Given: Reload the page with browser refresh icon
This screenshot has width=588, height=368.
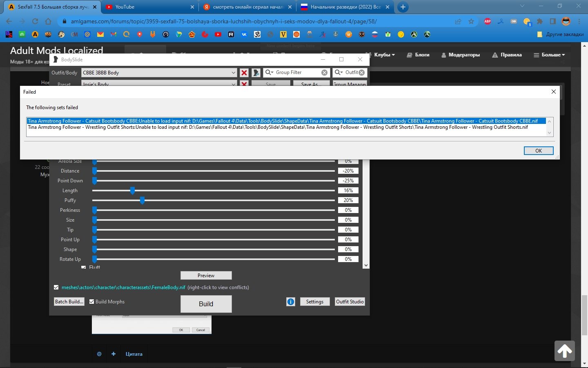Looking at the screenshot, I should pos(35,21).
